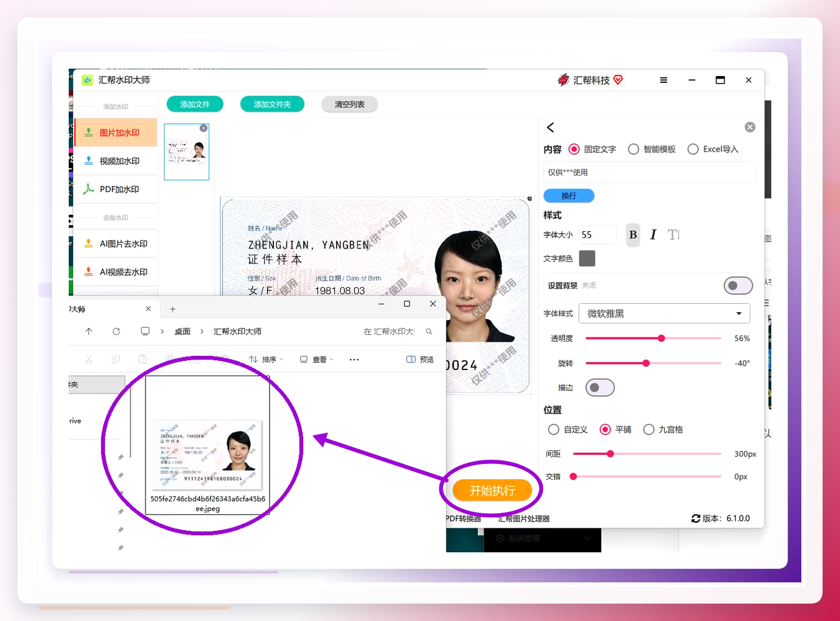840x621 pixels.
Task: Select the 智能模板 radio option
Action: click(x=634, y=149)
